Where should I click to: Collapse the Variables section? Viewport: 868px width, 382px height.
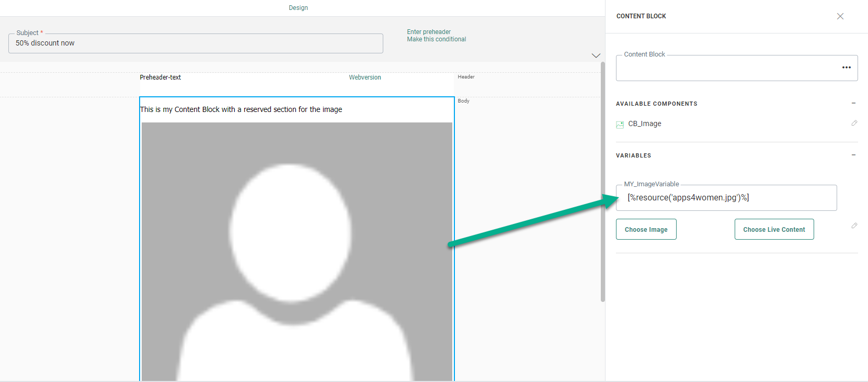[x=853, y=155]
